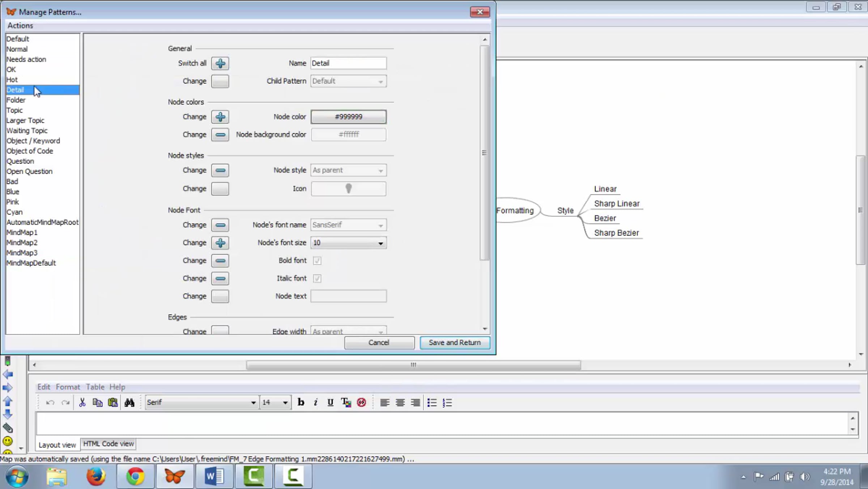
Task: Open the Serif font family dropdown
Action: tap(201, 402)
